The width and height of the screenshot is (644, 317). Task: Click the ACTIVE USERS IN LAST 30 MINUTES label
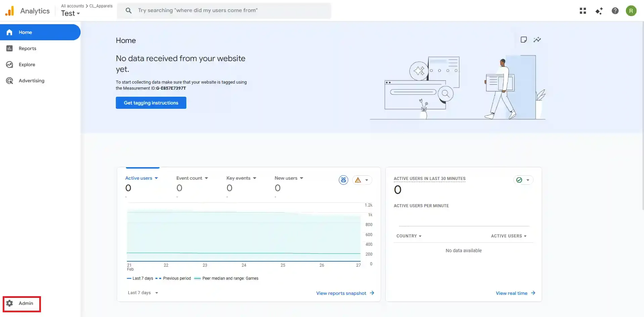pyautogui.click(x=429, y=179)
